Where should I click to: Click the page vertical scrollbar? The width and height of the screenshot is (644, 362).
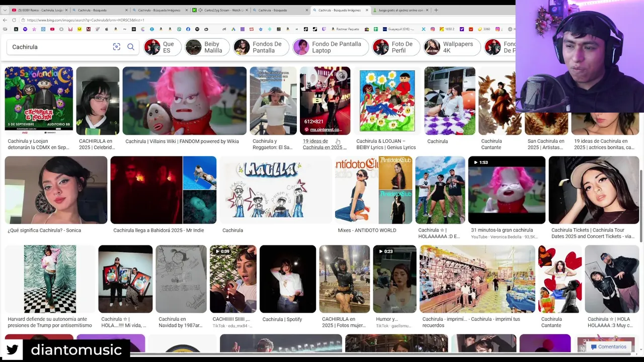(641, 206)
